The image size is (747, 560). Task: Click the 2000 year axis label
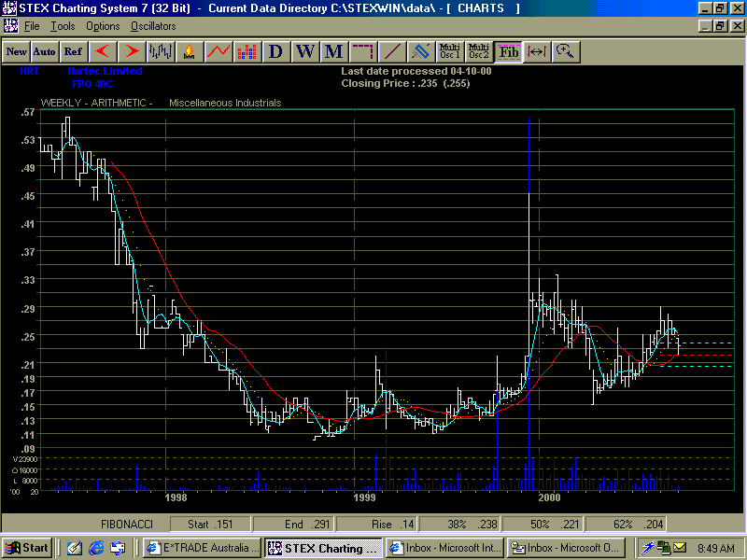549,497
